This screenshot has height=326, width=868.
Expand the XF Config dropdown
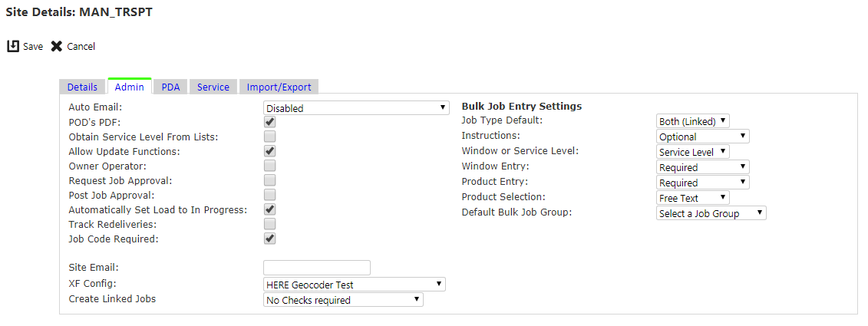[355, 285]
